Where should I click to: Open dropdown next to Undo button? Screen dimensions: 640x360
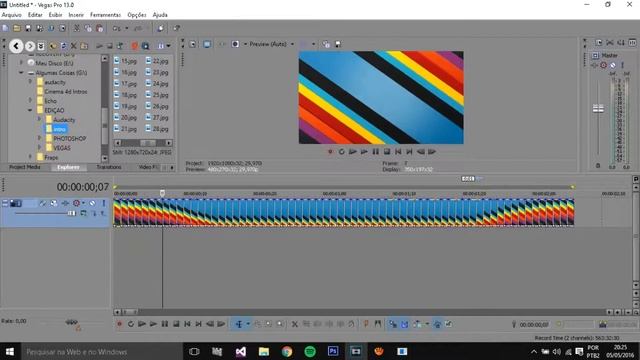coord(127,28)
